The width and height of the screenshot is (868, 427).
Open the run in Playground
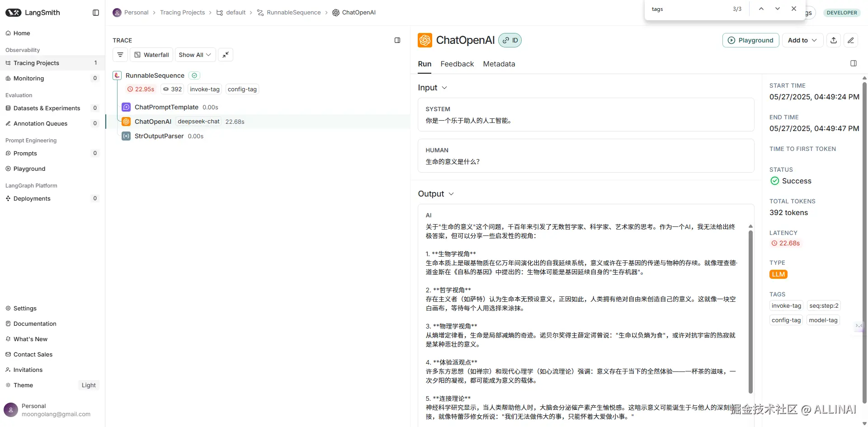pyautogui.click(x=751, y=40)
